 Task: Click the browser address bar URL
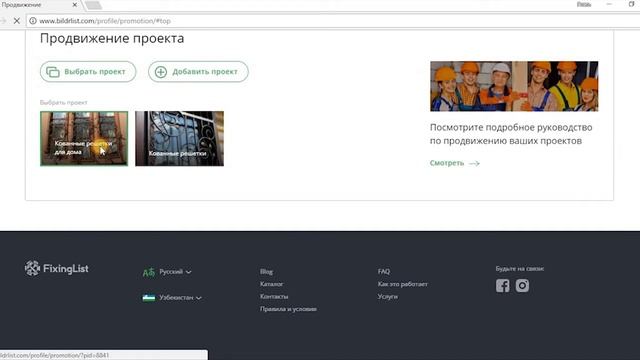[105, 20]
